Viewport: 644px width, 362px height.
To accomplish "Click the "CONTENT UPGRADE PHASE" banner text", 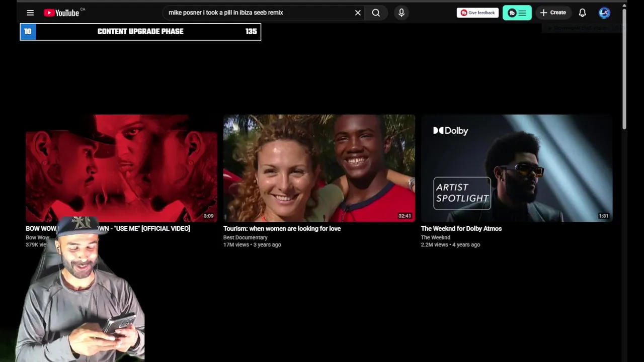I will click(x=140, y=31).
